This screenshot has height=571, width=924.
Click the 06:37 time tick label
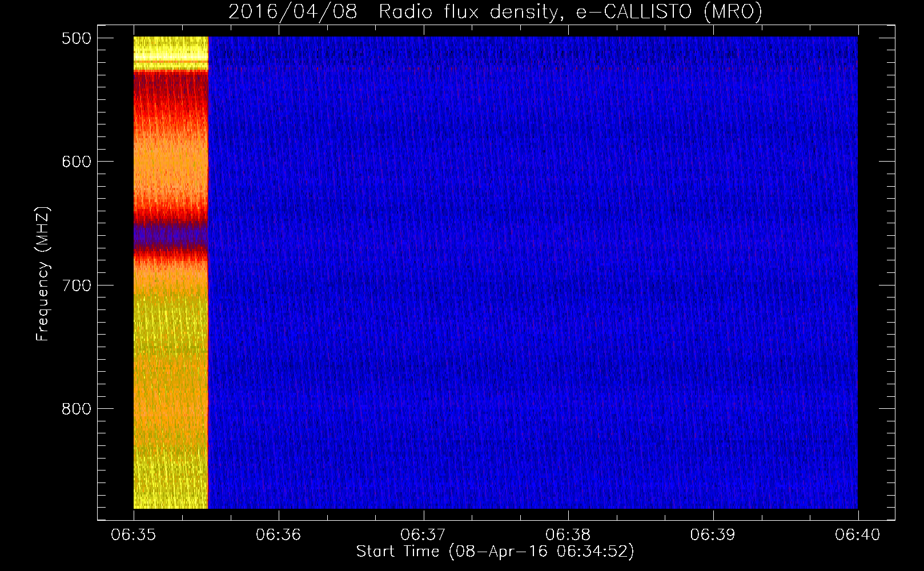[423, 534]
